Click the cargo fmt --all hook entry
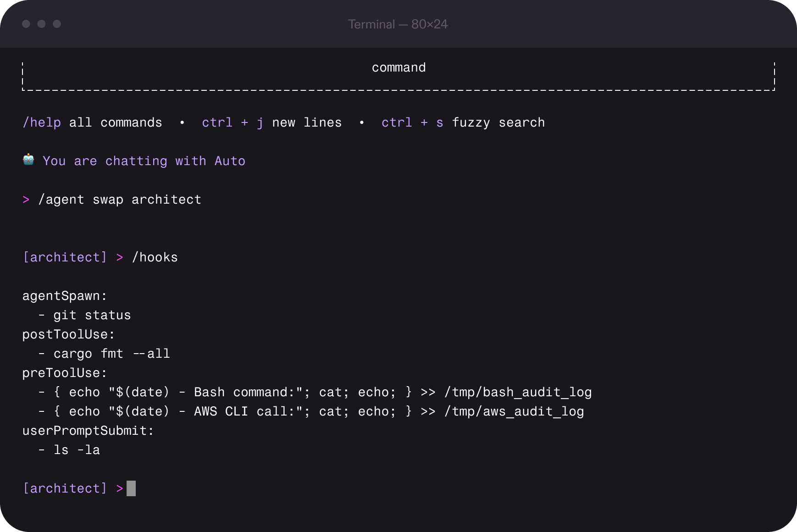This screenshot has height=532, width=797. pyautogui.click(x=111, y=354)
